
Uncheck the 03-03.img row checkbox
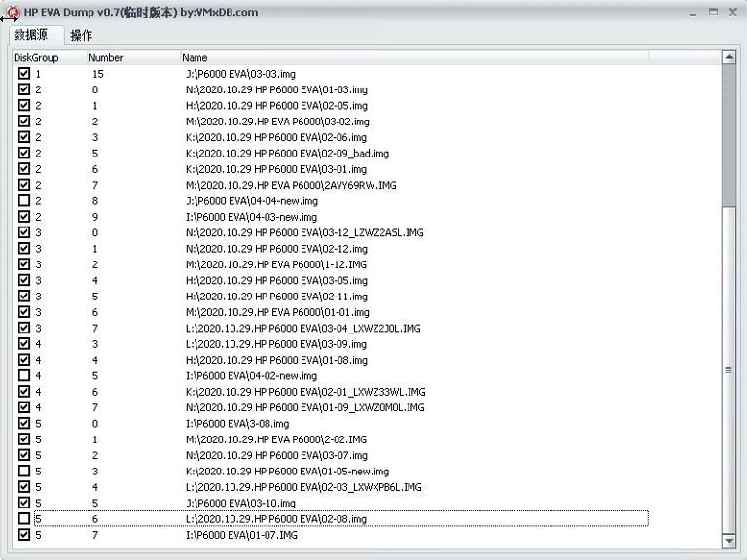pos(23,73)
